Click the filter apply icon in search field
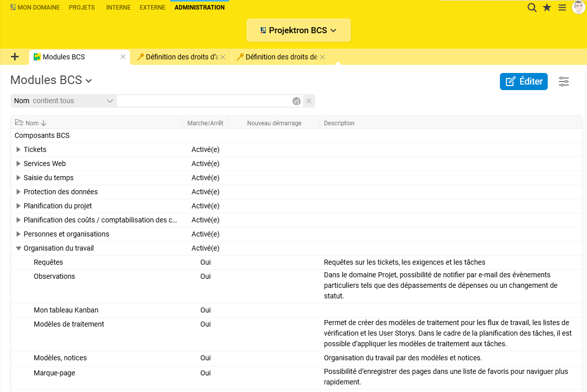Screen dimensions: 587x392 (297, 101)
